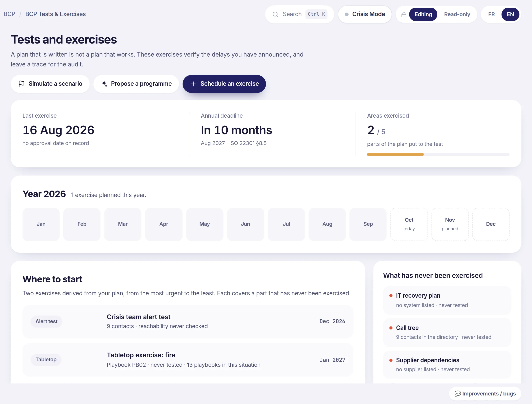Screen dimensions: 532x404
Task: Open the Call tree card
Action: tap(447, 333)
